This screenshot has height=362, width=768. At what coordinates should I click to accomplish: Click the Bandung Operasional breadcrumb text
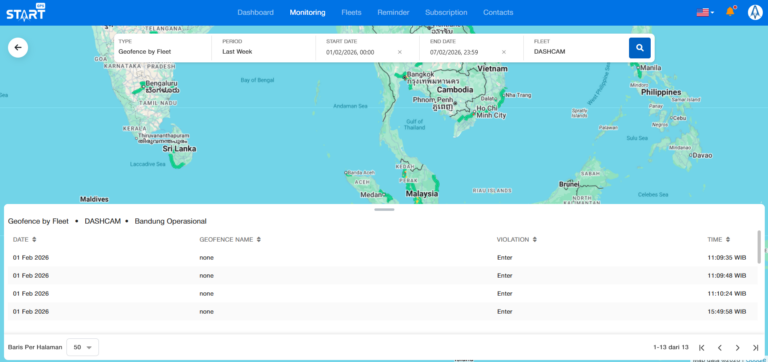(170, 221)
